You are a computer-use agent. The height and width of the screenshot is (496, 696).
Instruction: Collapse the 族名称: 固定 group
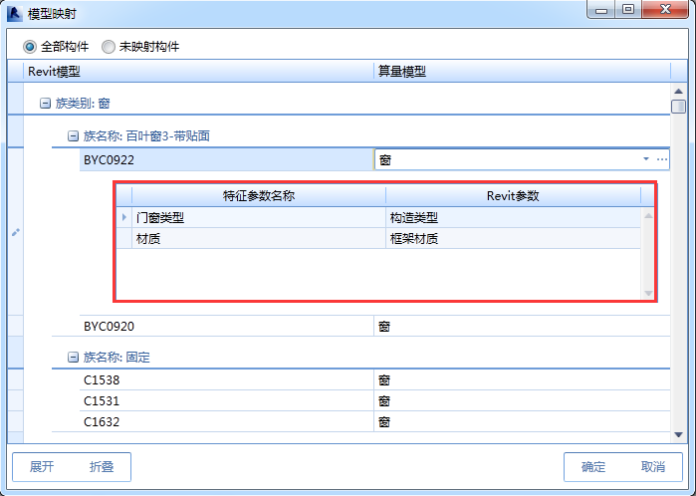pos(73,357)
